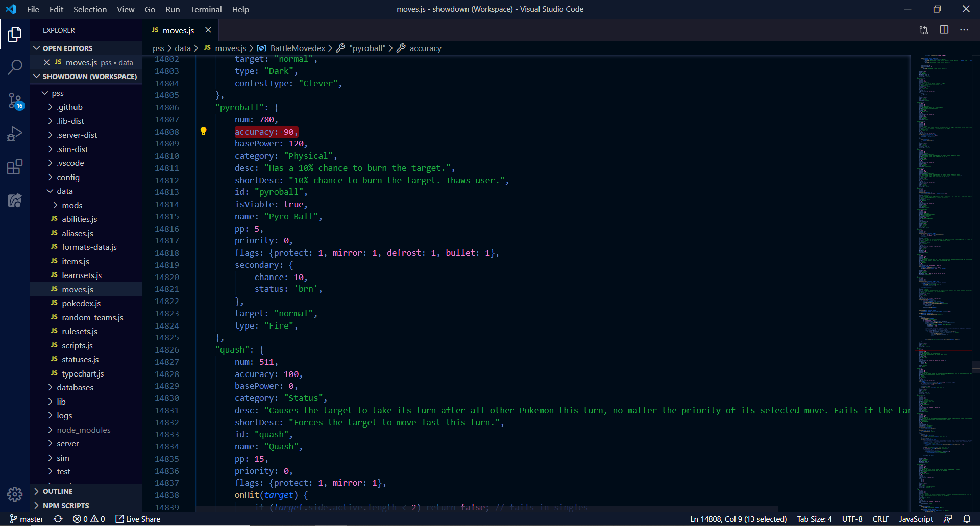The height and width of the screenshot is (526, 980).
Task: Open the notifications bell in status bar
Action: [967, 519]
